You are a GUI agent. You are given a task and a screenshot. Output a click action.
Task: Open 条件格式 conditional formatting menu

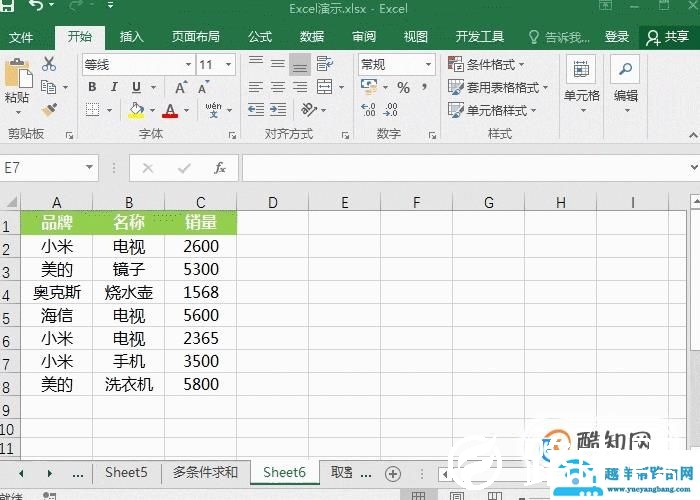486,64
